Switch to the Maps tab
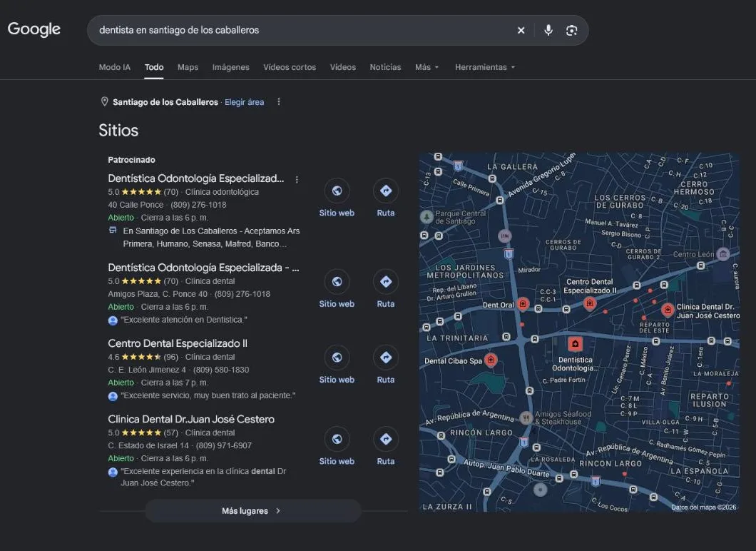The width and height of the screenshot is (756, 551). point(188,67)
